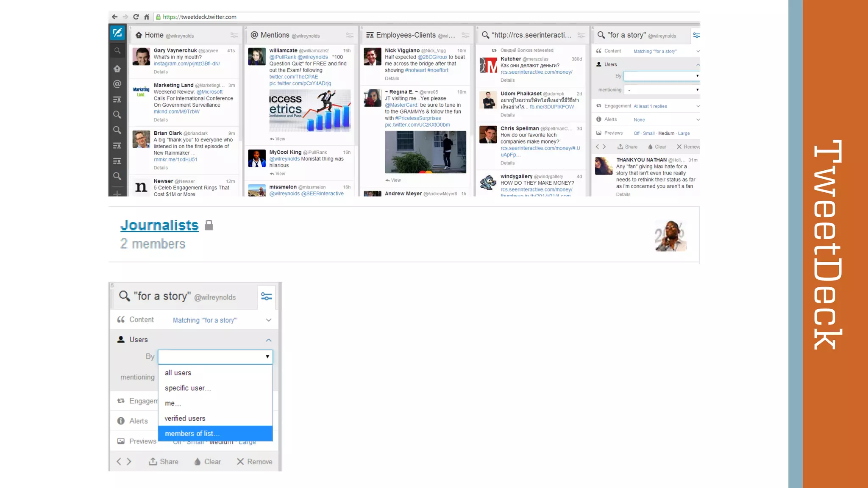Choose "specific user..." from the By list
Viewport: 868px width, 488px height.
[x=215, y=388]
